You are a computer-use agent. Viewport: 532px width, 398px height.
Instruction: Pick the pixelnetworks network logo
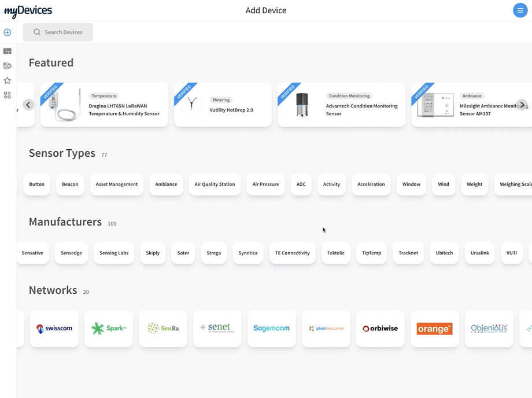point(326,329)
